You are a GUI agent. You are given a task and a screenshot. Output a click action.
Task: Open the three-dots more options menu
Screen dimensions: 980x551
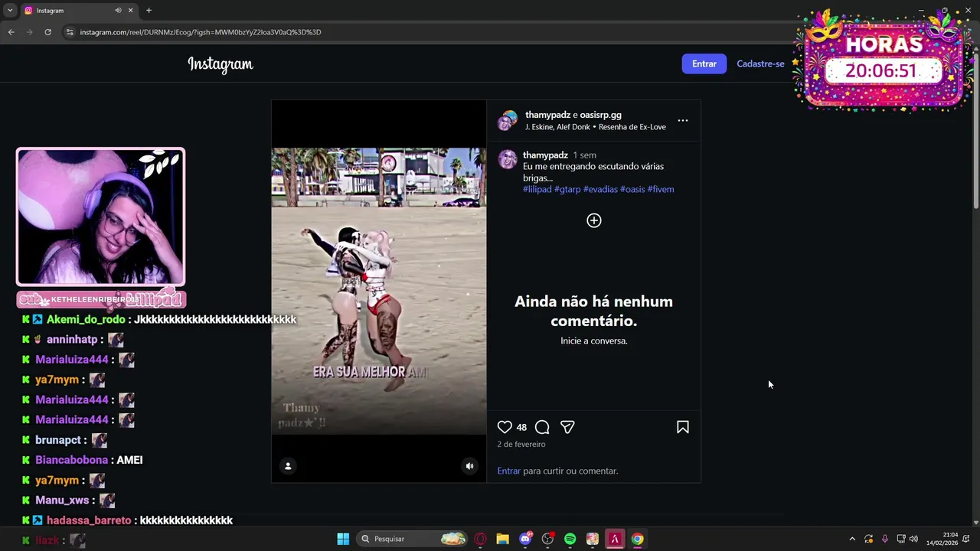pos(683,120)
